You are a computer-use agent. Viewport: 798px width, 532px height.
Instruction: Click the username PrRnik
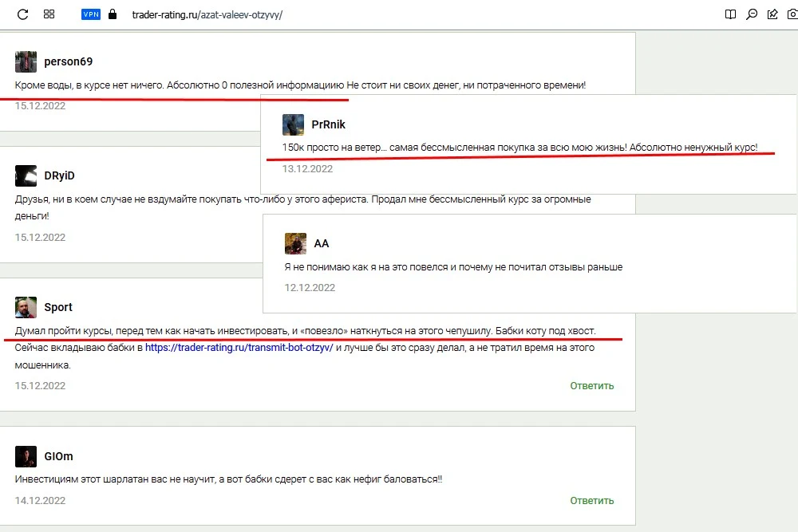point(328,124)
